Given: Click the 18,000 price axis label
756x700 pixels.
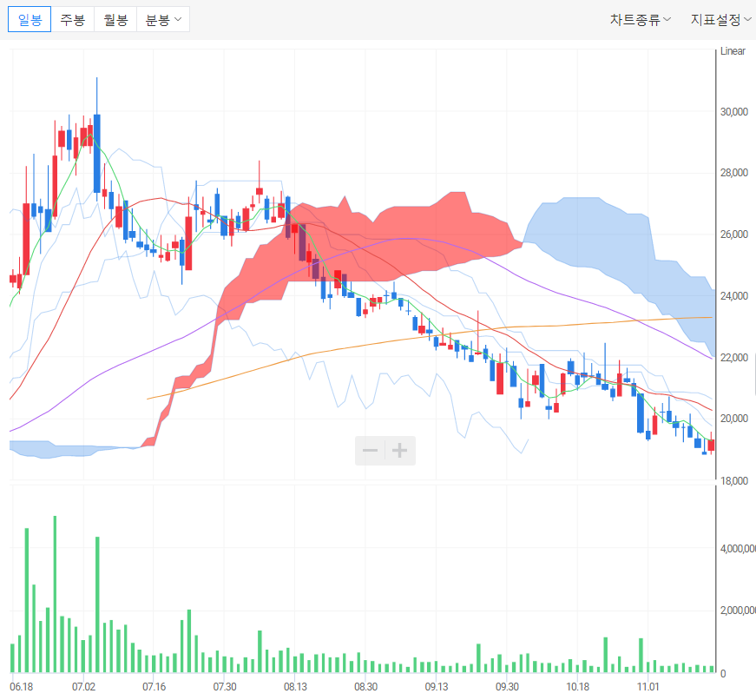Looking at the screenshot, I should click(733, 480).
